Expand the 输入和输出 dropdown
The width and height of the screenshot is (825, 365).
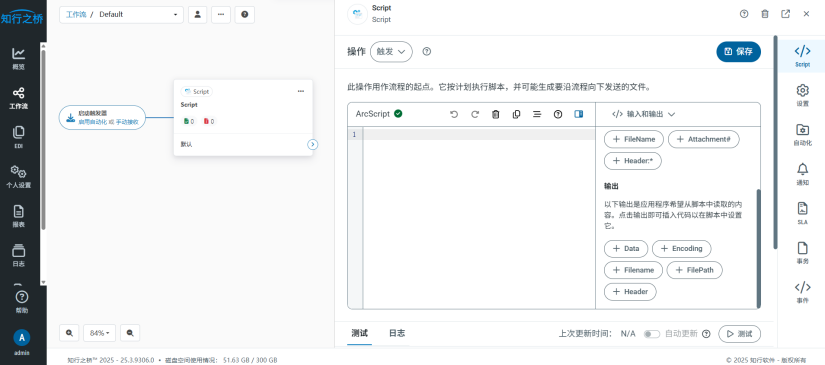point(643,114)
